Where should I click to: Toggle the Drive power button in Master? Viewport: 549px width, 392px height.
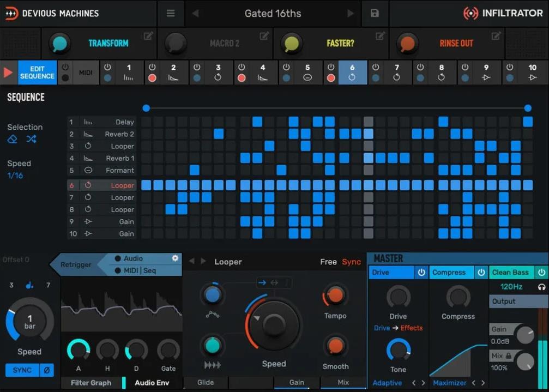[x=421, y=272]
